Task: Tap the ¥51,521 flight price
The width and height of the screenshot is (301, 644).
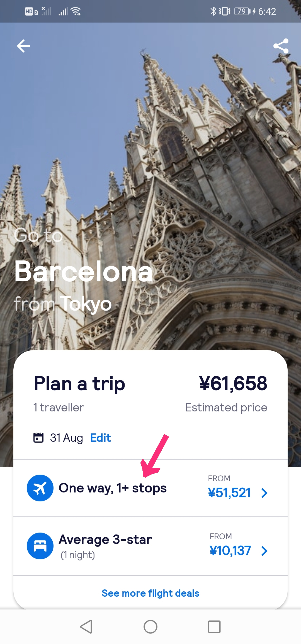Action: 229,493
